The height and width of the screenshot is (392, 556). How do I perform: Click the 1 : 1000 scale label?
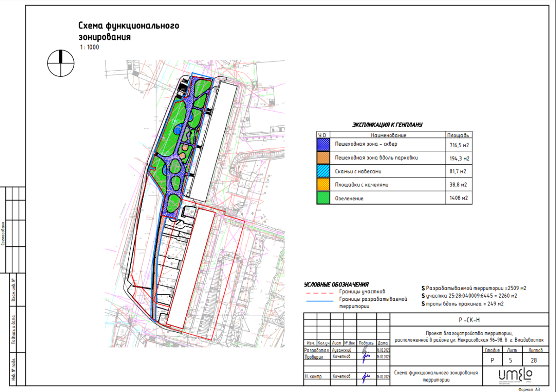tap(89, 47)
